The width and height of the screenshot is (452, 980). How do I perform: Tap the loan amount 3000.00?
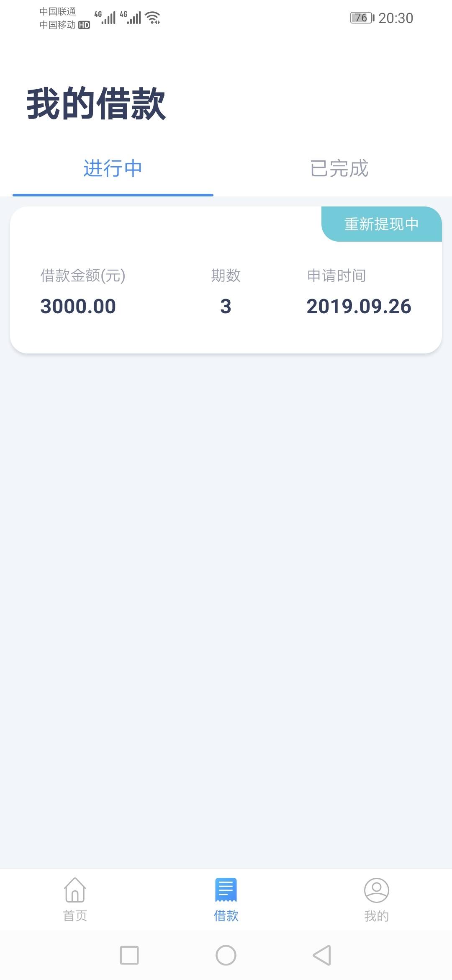(x=78, y=306)
